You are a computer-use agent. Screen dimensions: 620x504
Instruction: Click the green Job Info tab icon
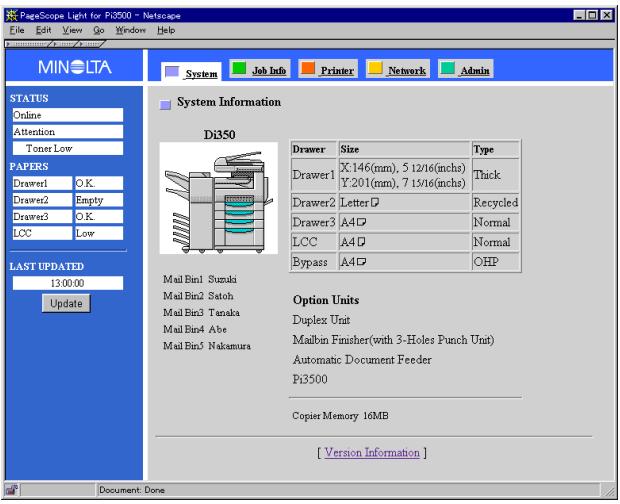pos(238,68)
